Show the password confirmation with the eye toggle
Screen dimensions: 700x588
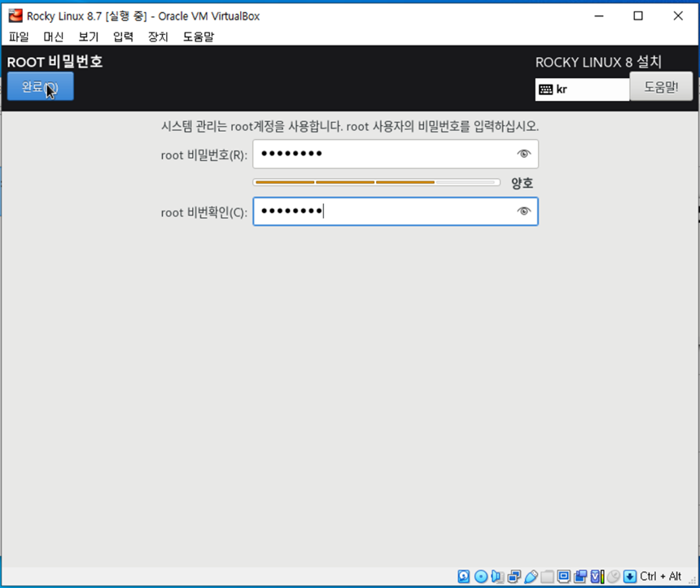tap(524, 211)
